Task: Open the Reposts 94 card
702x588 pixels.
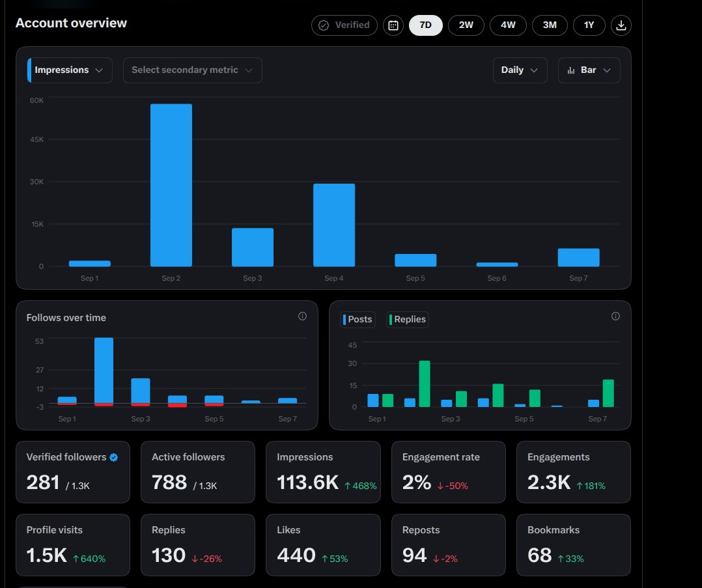Action: 449,545
